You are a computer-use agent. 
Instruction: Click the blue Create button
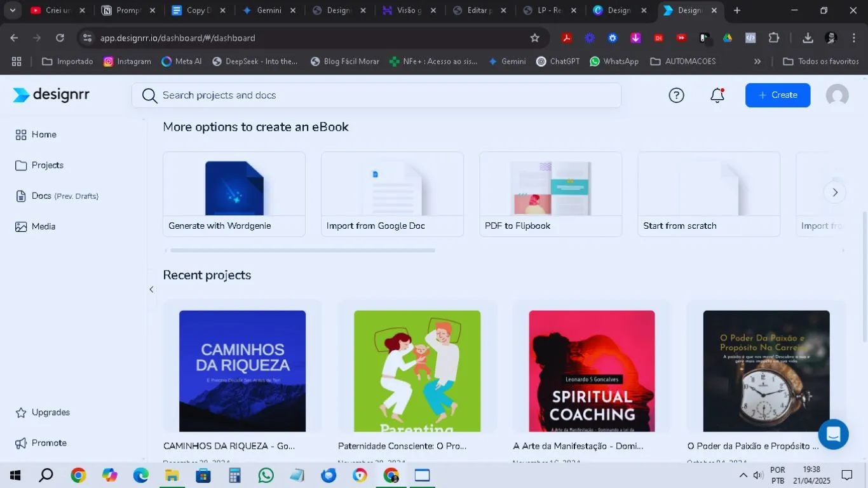(x=778, y=95)
